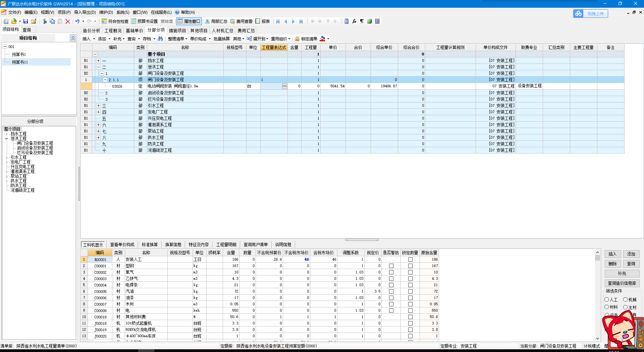
Task: Open the calculator icon
Action: coord(346,21)
